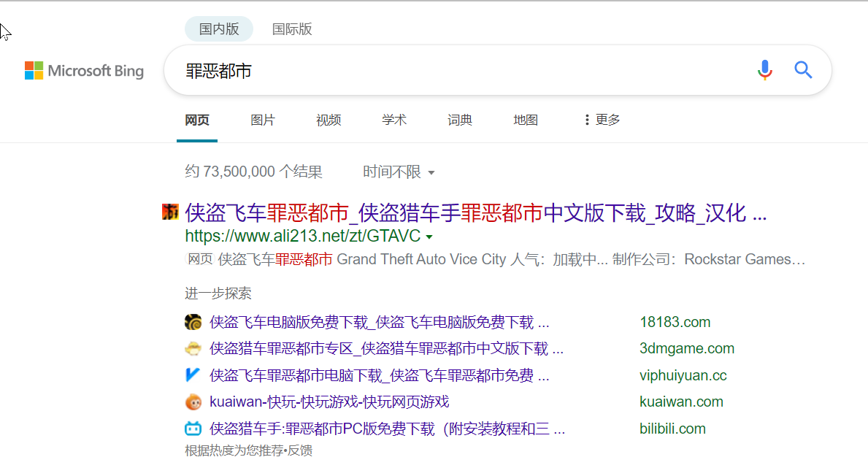Click the microphone voice search icon

[x=764, y=70]
